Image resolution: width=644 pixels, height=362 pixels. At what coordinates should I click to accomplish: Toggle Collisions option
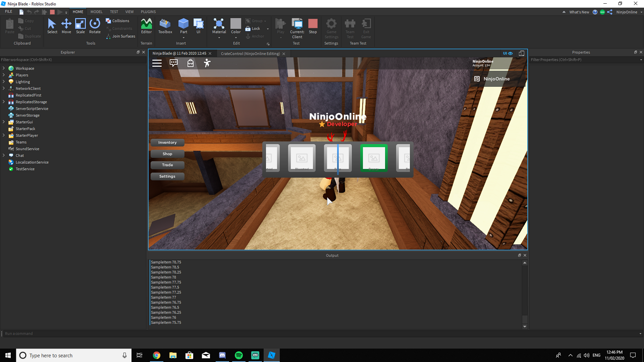(x=117, y=21)
